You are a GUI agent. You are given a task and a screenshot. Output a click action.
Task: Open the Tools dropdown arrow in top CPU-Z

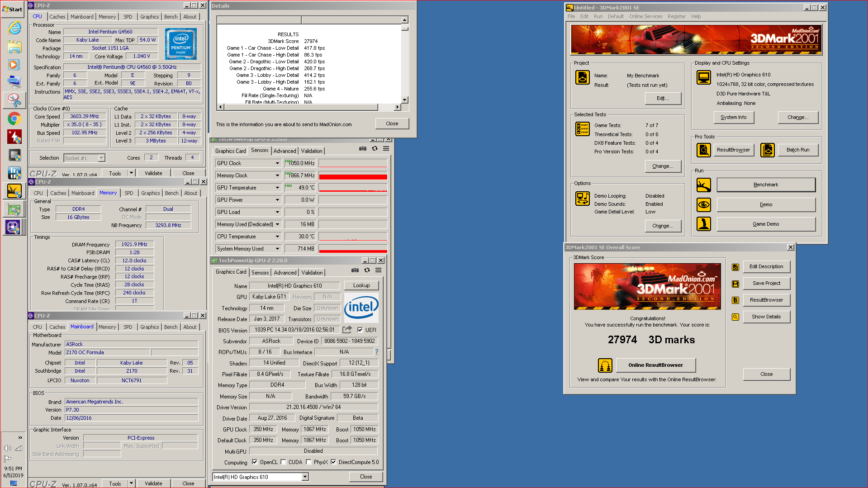click(131, 173)
